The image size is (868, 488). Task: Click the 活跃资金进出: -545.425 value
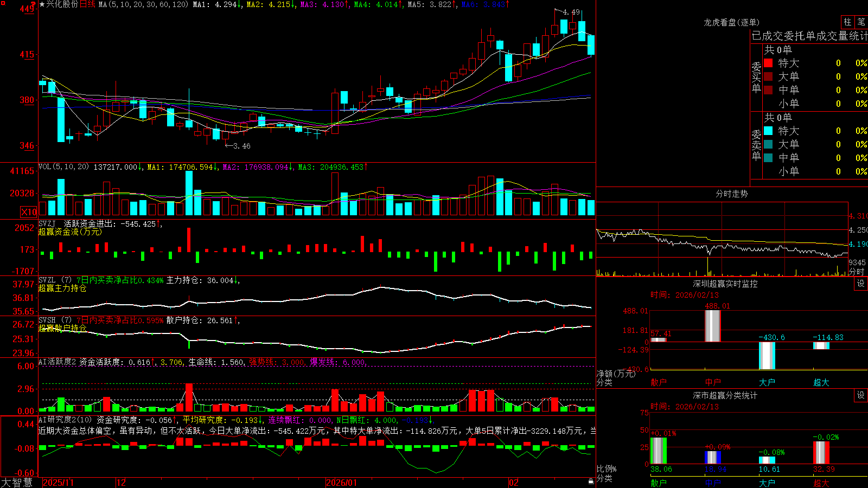point(111,223)
